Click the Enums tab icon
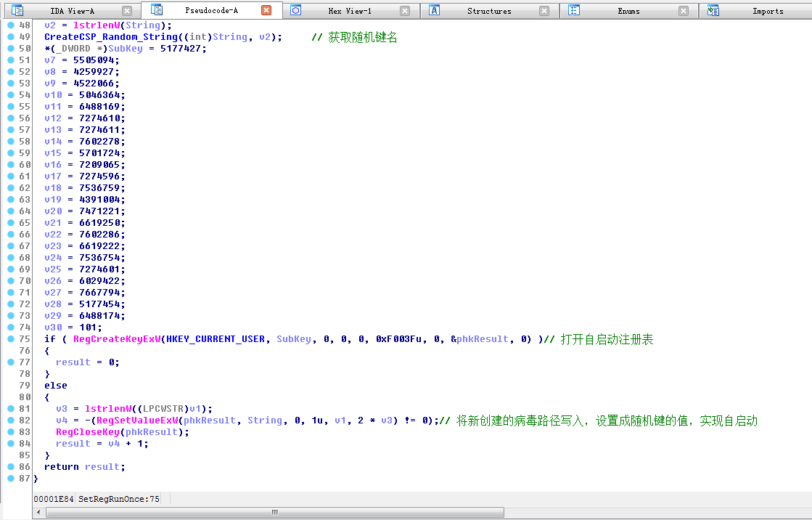Image resolution: width=812 pixels, height=520 pixels. coord(574,10)
